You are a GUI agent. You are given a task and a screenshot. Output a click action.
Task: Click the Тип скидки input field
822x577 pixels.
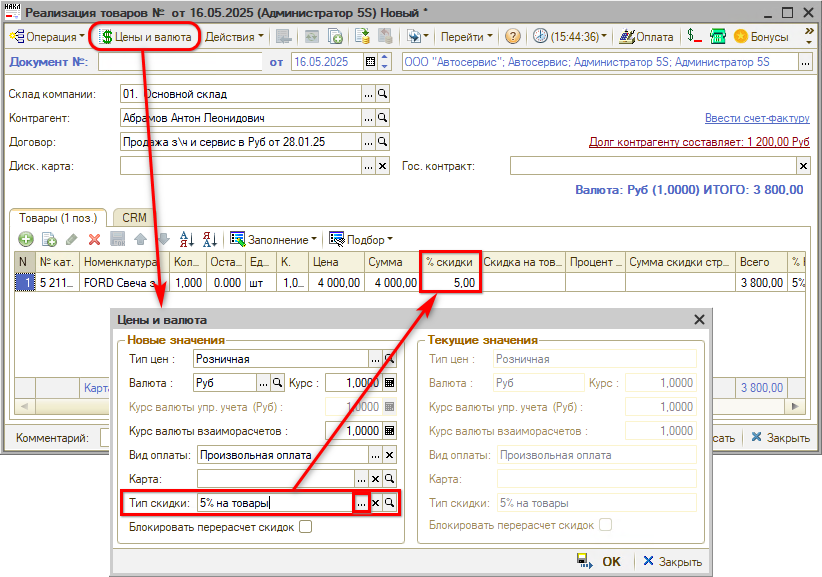[x=274, y=503]
